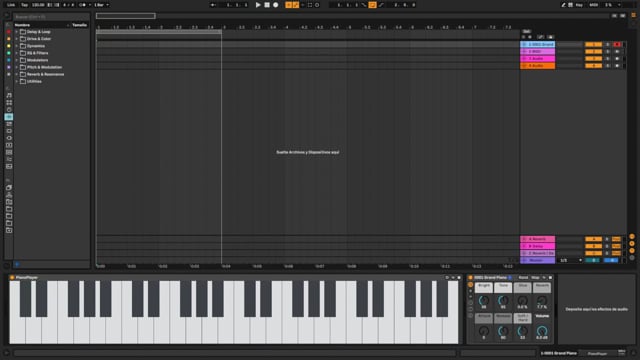Open the Drums category in browser sidebar
The height and width of the screenshot is (360, 640).
(9, 102)
